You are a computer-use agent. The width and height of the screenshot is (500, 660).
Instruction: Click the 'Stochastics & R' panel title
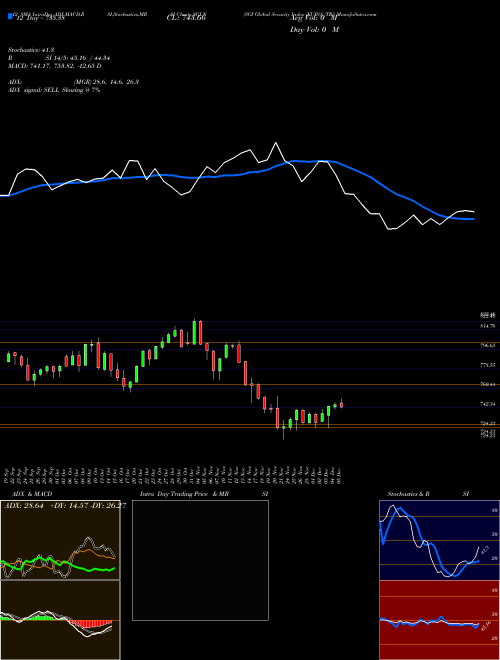pos(409,494)
